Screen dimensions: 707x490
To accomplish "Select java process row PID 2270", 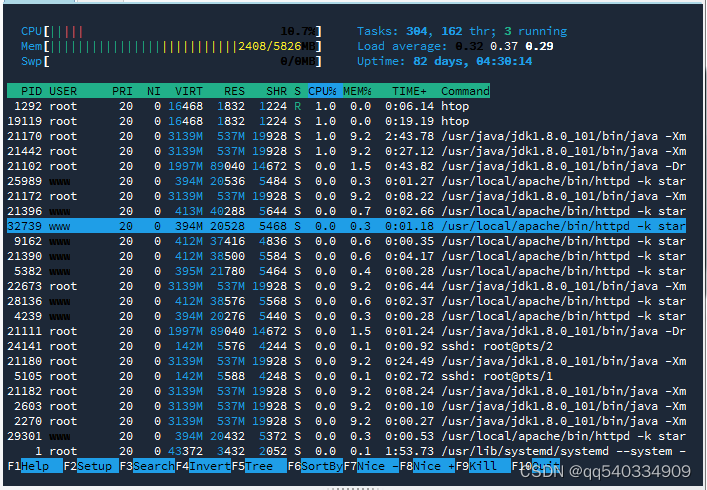I will coord(346,421).
